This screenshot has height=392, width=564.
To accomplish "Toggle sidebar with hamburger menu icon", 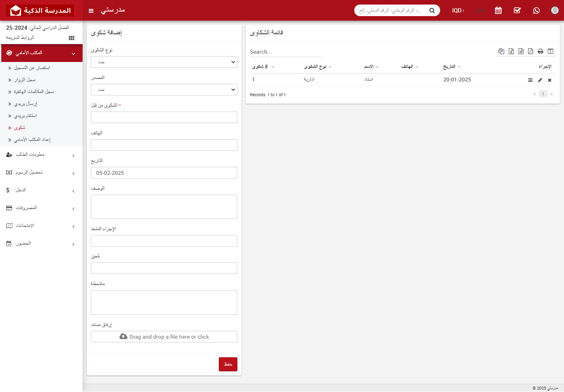I will (x=91, y=11).
